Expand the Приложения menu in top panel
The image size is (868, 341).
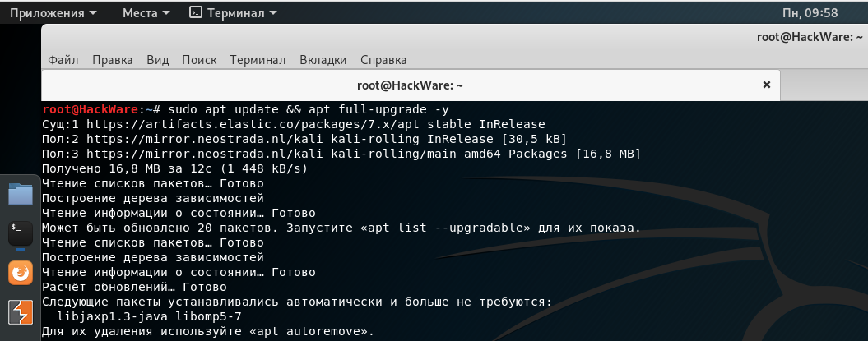coord(53,12)
